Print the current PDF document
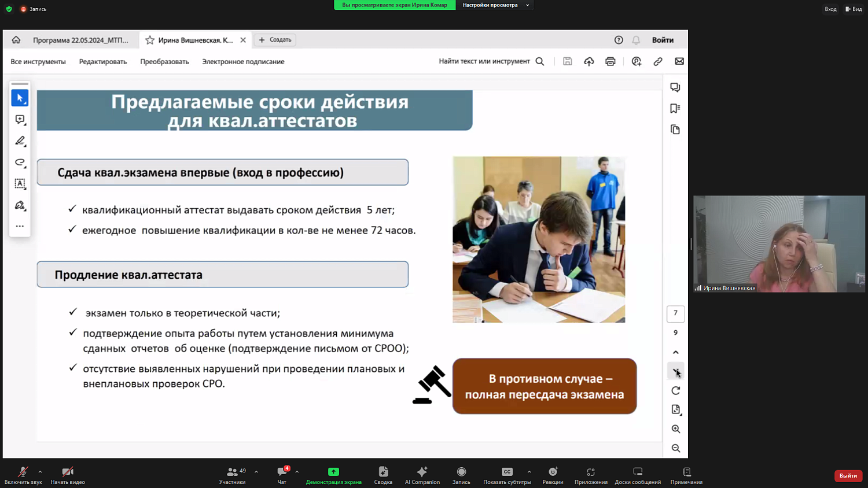Viewport: 868px width, 488px height. 610,61
